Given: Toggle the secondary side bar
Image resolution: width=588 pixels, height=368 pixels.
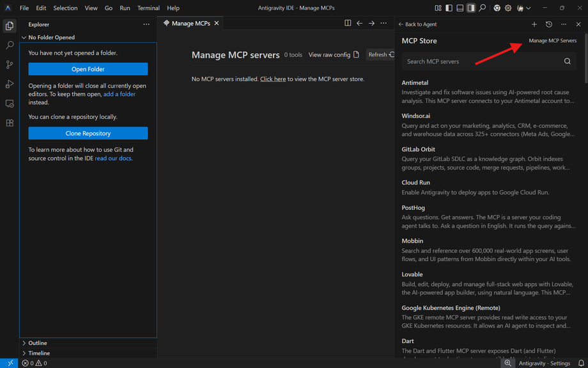Looking at the screenshot, I should tap(471, 8).
